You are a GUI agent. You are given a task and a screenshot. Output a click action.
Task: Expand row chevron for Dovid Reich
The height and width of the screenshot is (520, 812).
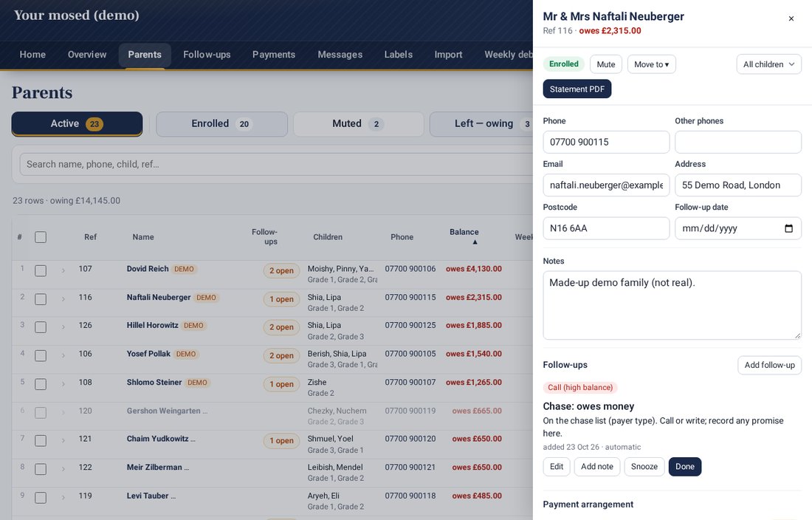point(63,270)
